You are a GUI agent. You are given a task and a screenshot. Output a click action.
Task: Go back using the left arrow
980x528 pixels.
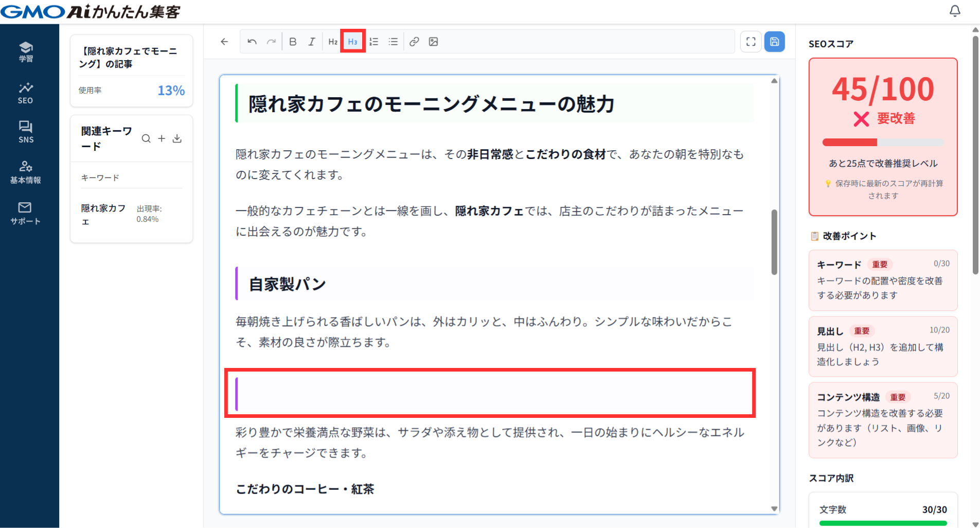(224, 42)
